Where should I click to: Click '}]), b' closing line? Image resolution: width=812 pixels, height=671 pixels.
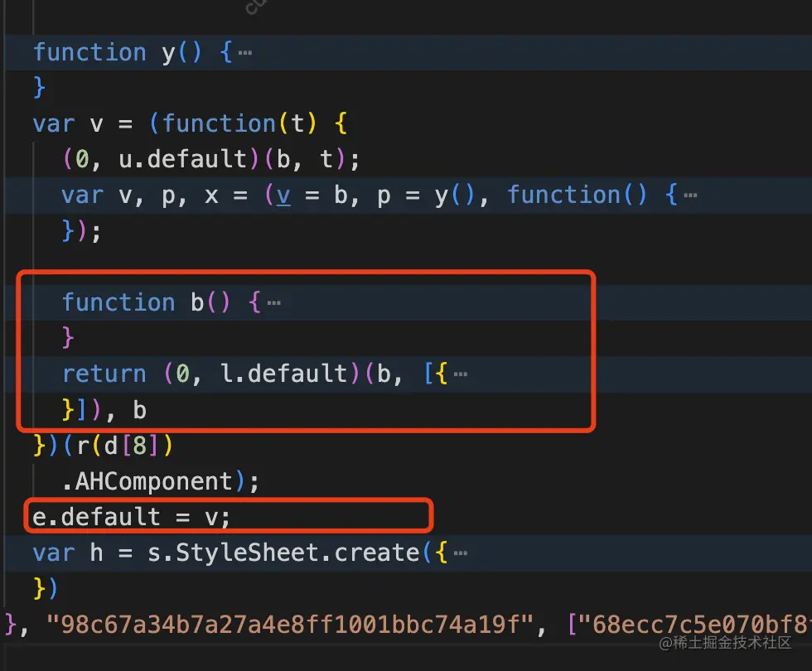coord(104,410)
